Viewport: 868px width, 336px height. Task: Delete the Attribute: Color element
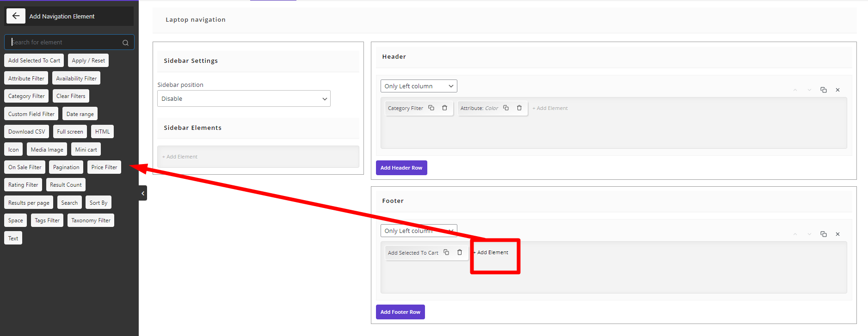pos(519,108)
